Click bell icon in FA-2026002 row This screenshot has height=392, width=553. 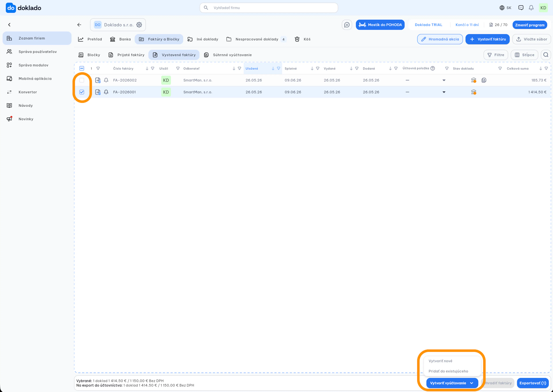(x=106, y=80)
